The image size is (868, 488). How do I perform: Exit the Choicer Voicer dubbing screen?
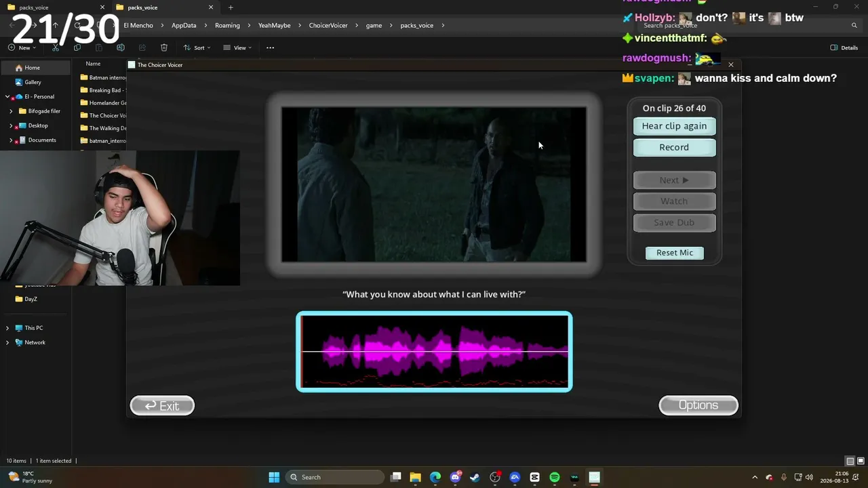(x=162, y=406)
